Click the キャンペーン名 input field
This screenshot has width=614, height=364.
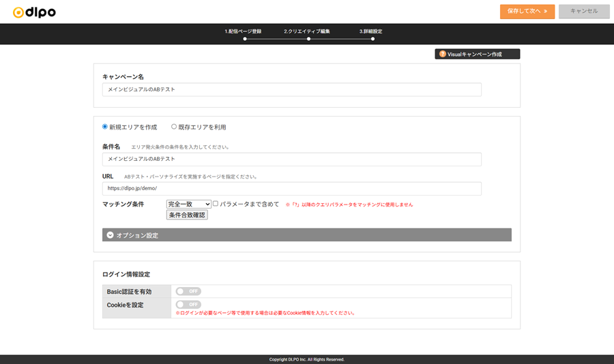[x=292, y=89]
